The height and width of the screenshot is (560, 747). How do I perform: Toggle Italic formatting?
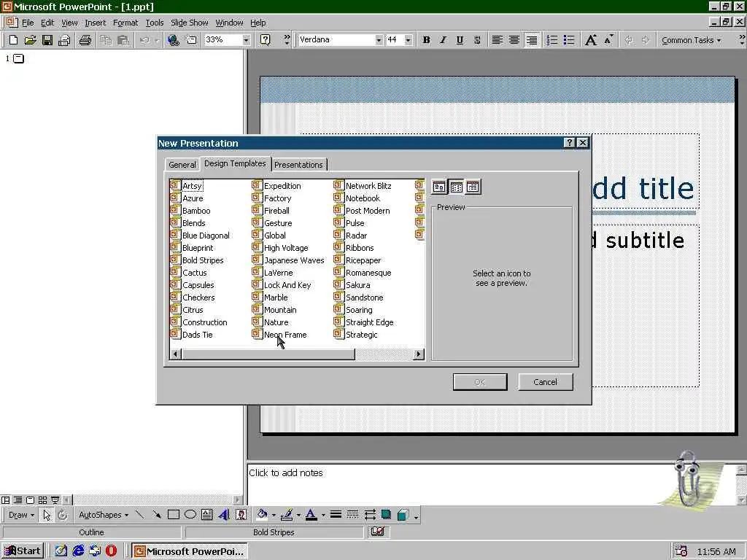coord(443,40)
